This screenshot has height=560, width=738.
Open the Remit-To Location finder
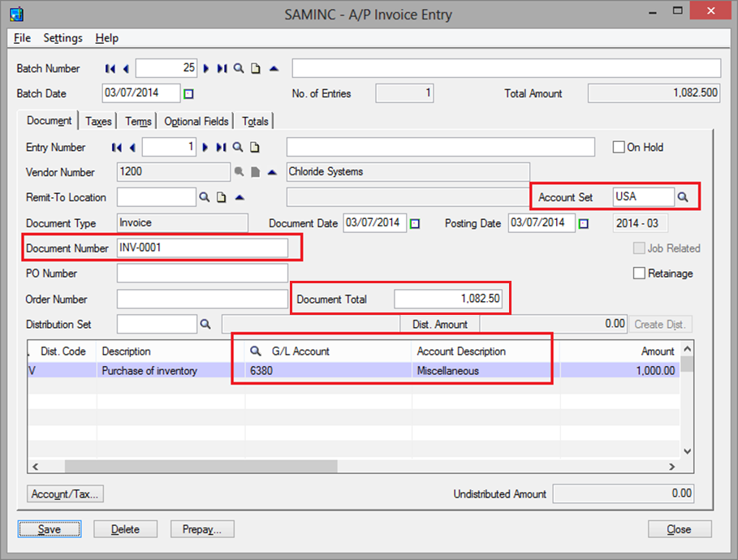point(205,197)
